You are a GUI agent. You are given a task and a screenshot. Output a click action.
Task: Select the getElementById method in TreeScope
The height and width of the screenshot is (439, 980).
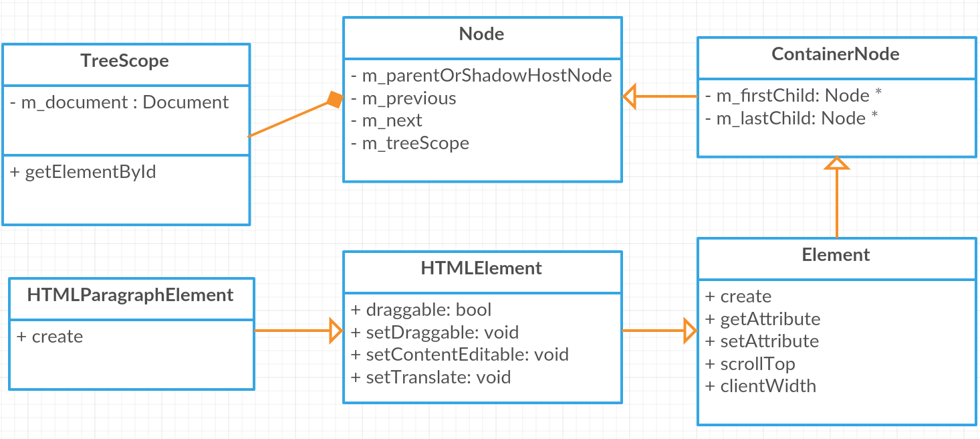coord(84,172)
